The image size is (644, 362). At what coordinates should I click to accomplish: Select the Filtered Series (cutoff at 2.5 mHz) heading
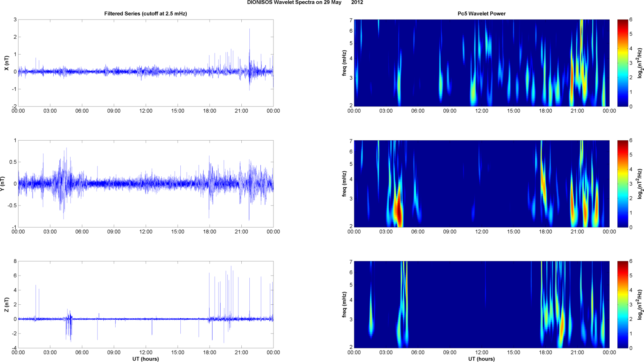click(x=146, y=14)
